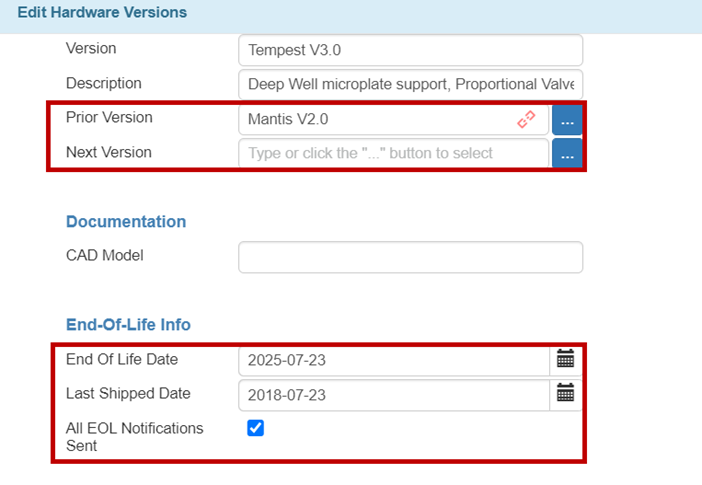702x485 pixels.
Task: Click the Last Shipped Date field 2018-07-23
Action: pyautogui.click(x=395, y=394)
